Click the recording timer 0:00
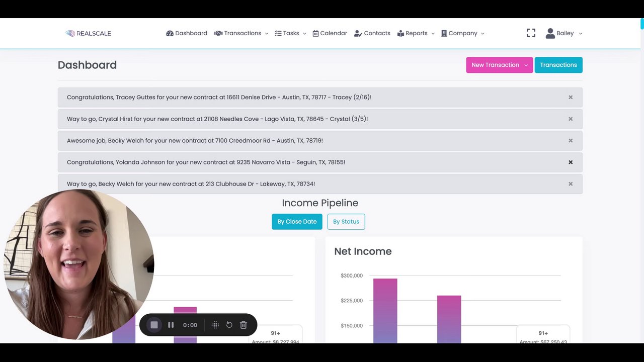The image size is (644, 362). [x=190, y=325]
